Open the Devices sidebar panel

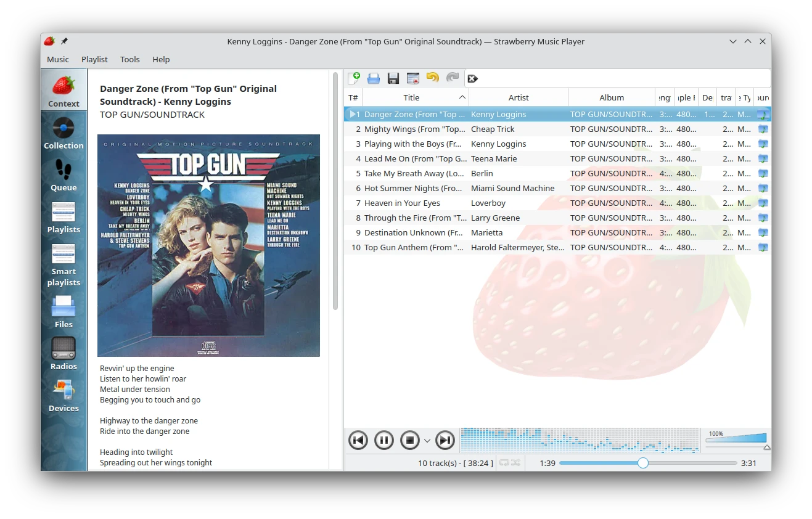coord(64,396)
